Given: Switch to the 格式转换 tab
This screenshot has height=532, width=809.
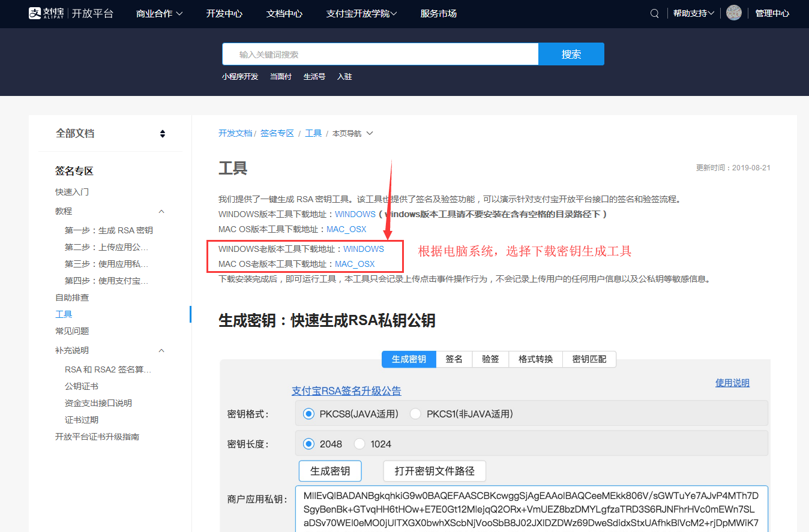Looking at the screenshot, I should point(535,359).
